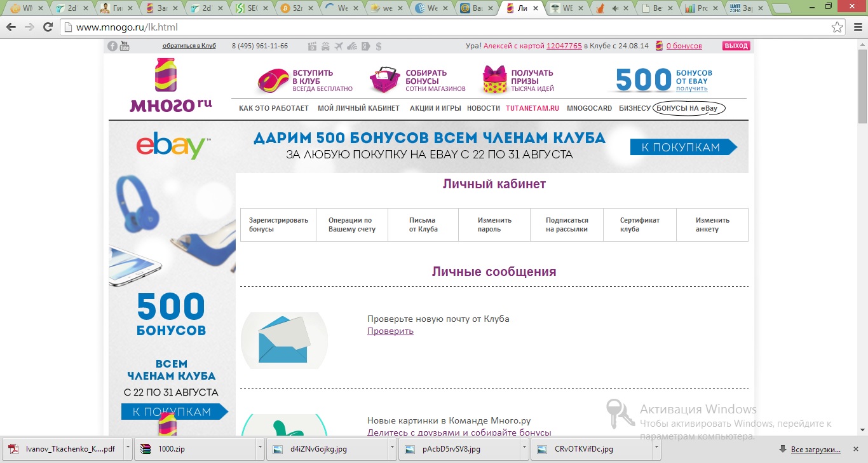This screenshot has height=463, width=868.
Task: Bookmark this page with the star icon
Action: (837, 27)
